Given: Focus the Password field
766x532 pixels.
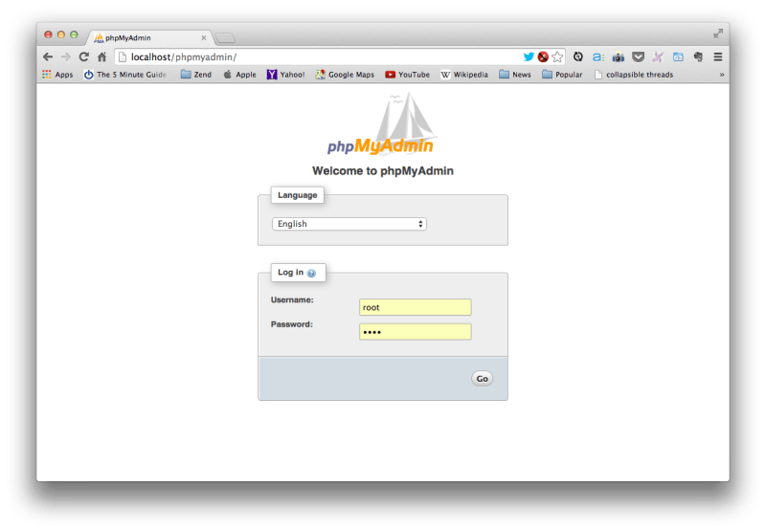Looking at the screenshot, I should pos(416,332).
